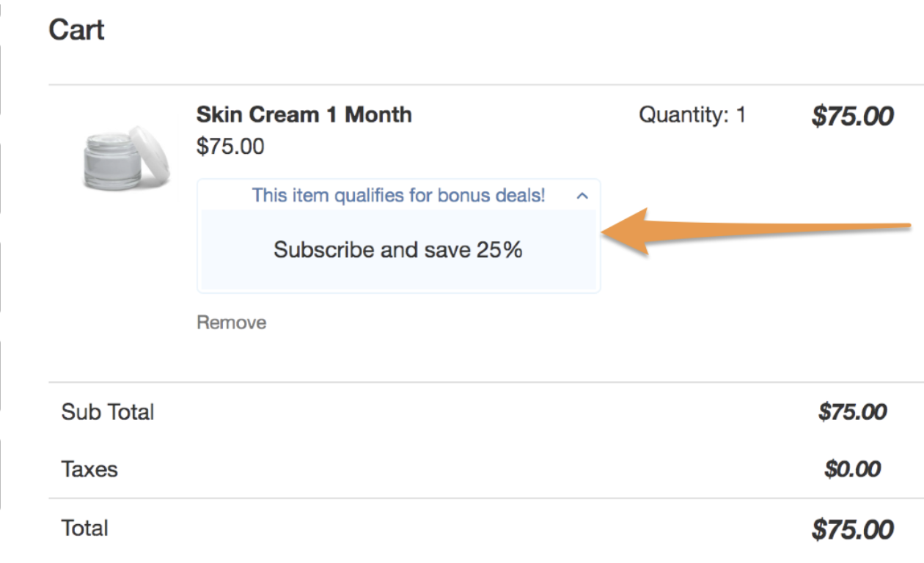Select the "Taxes" label
Image resolution: width=924 pixels, height=563 pixels.
click(89, 469)
